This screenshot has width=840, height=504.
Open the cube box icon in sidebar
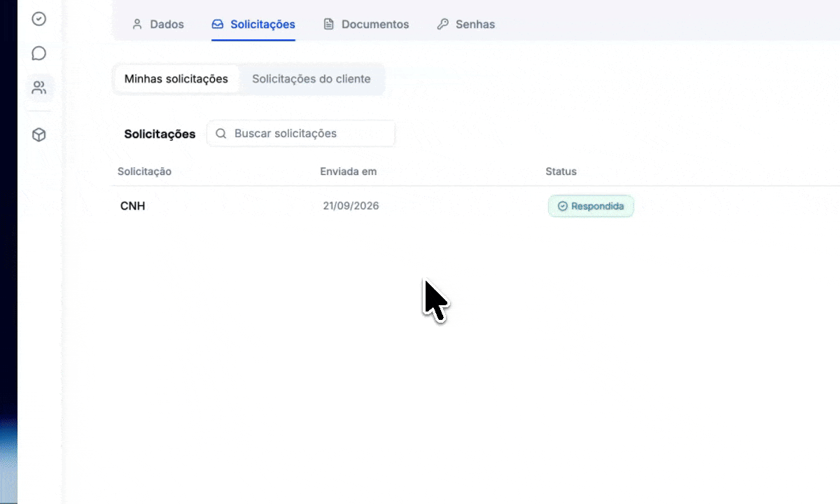click(39, 135)
